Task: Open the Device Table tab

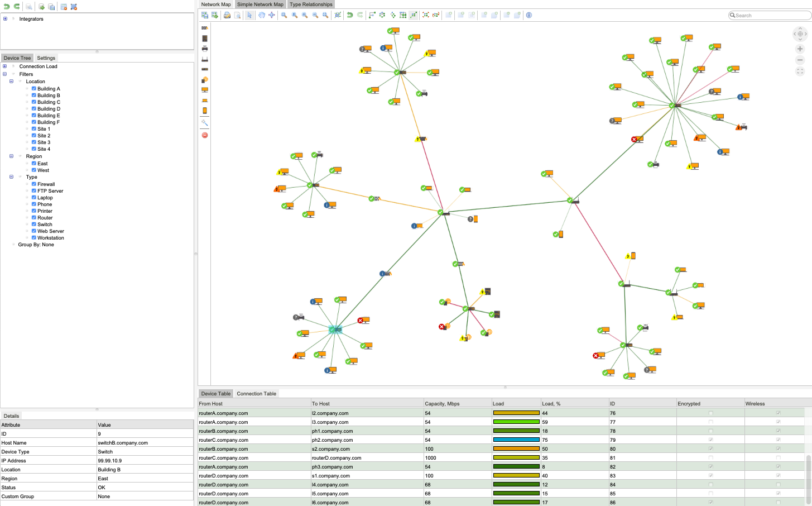Action: pos(215,394)
